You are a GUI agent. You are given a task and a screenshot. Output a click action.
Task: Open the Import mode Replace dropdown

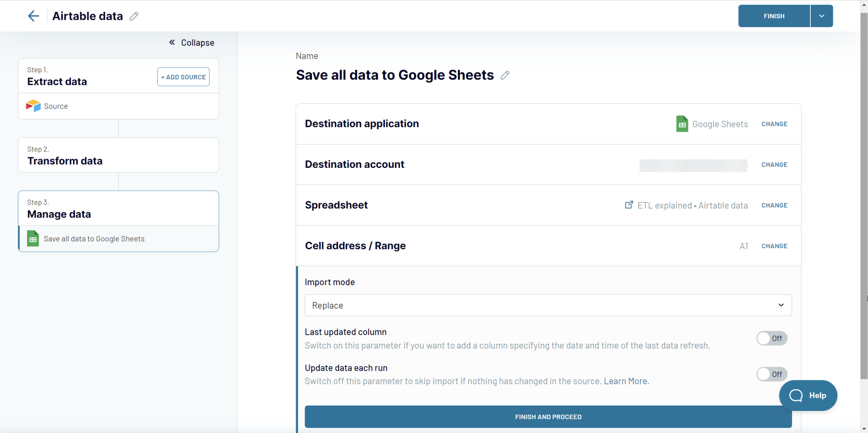(x=548, y=305)
